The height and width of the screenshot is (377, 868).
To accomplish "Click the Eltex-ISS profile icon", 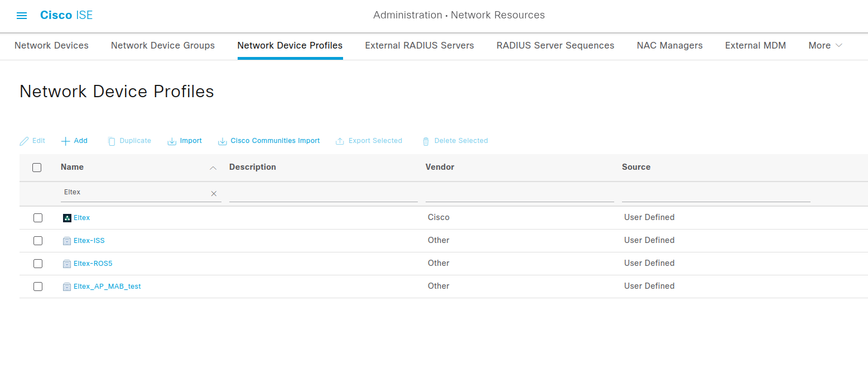I will 67,241.
